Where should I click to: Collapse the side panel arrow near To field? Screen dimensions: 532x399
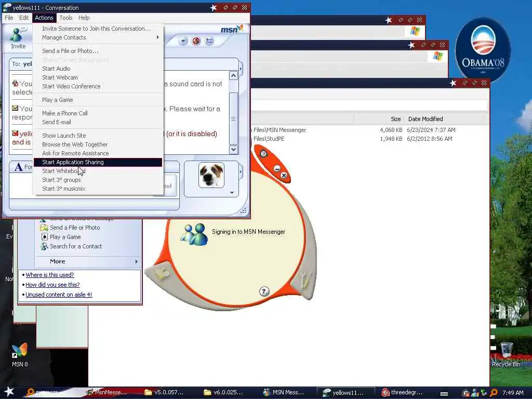point(241,69)
